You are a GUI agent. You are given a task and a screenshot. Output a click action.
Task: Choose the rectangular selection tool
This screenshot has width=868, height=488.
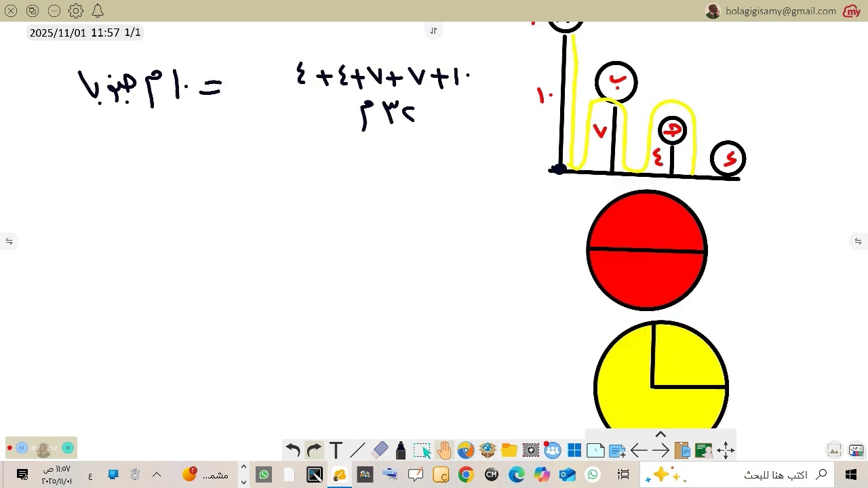point(422,450)
